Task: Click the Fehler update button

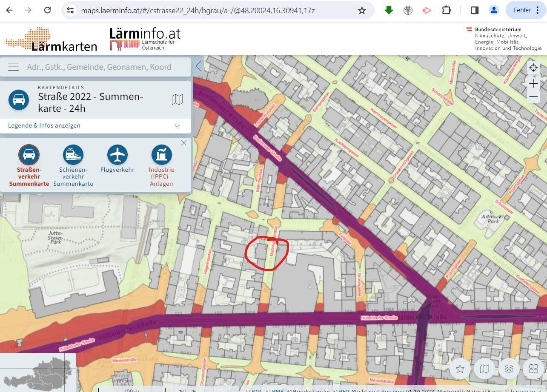Action: pyautogui.click(x=526, y=10)
